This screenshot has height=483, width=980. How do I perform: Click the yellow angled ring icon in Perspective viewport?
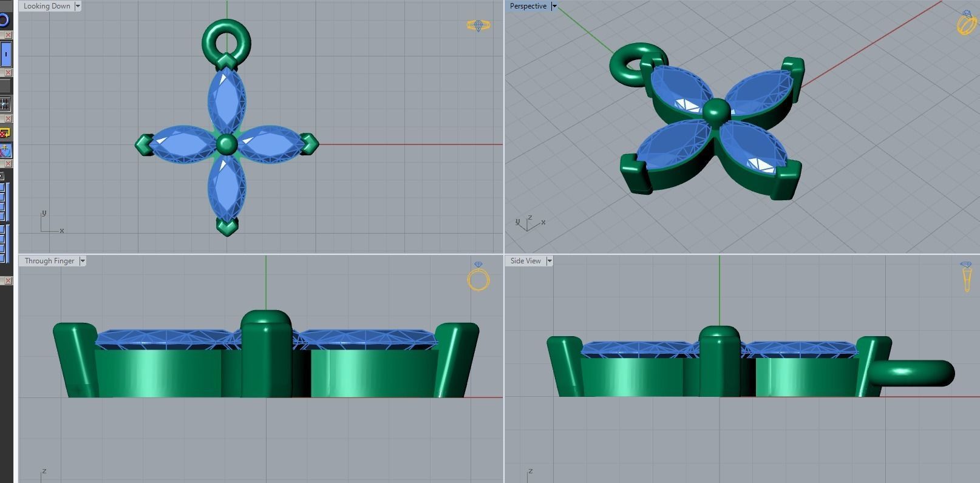click(967, 22)
